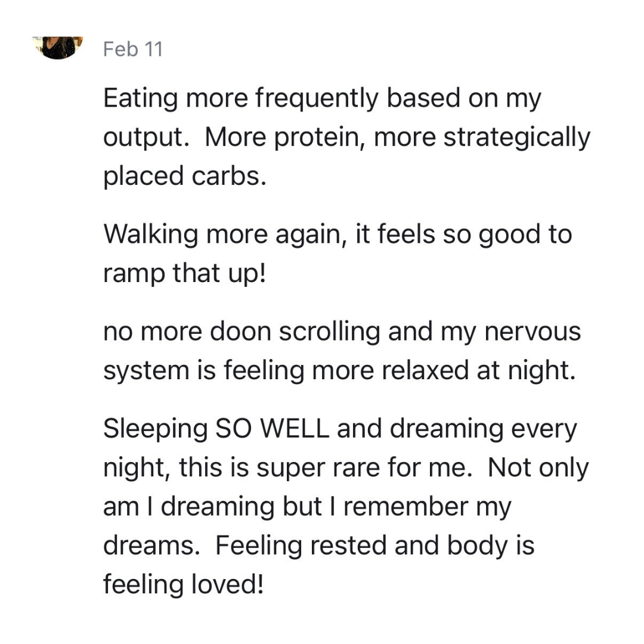Viewport: 644px width, 644px height.
Task: Click the word 'WELL' in capital letters
Action: tap(295, 428)
